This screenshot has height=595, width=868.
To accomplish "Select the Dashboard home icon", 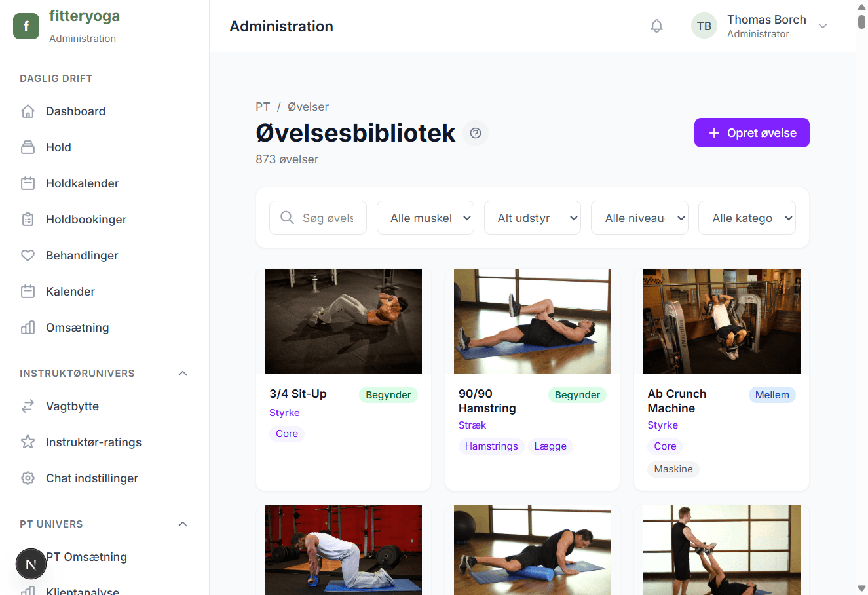I will tap(28, 111).
